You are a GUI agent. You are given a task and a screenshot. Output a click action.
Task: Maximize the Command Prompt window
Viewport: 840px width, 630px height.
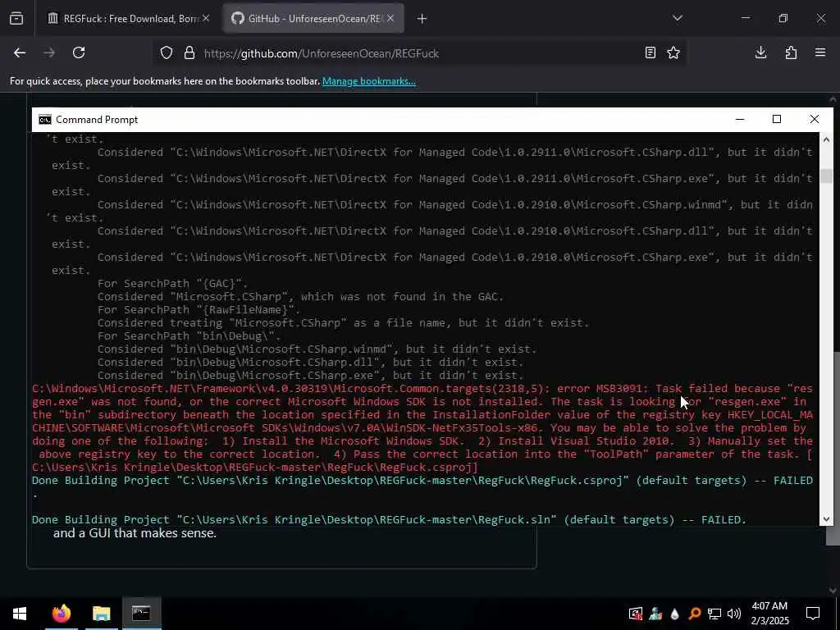pyautogui.click(x=777, y=119)
